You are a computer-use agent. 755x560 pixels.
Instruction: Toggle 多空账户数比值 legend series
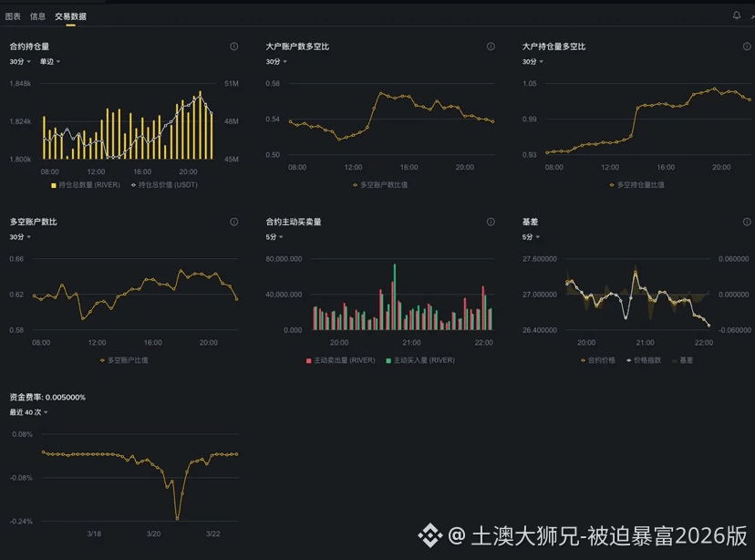[x=380, y=185]
